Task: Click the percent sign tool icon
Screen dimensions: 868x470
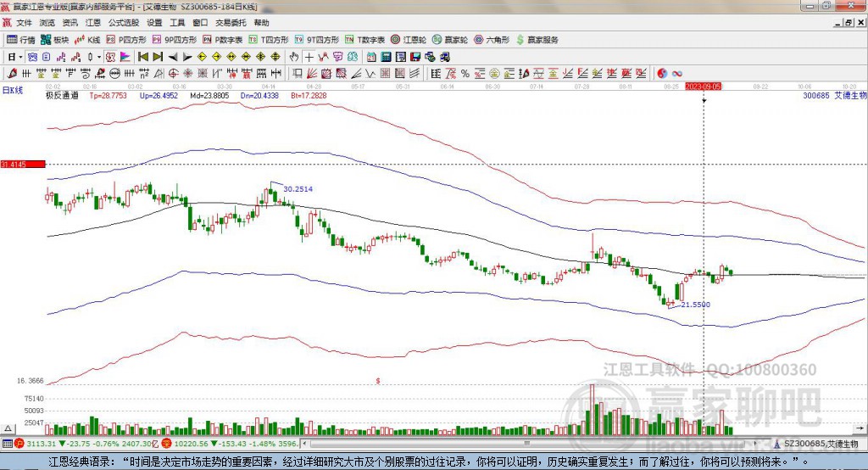Action: pyautogui.click(x=465, y=73)
